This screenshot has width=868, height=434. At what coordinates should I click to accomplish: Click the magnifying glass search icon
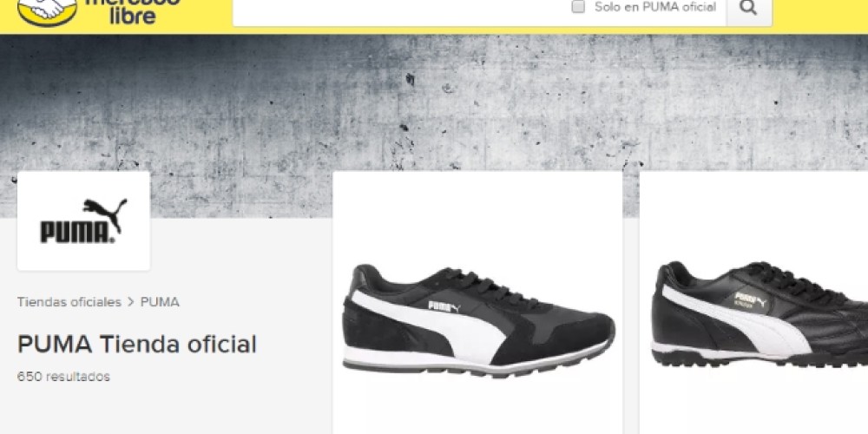point(748,8)
